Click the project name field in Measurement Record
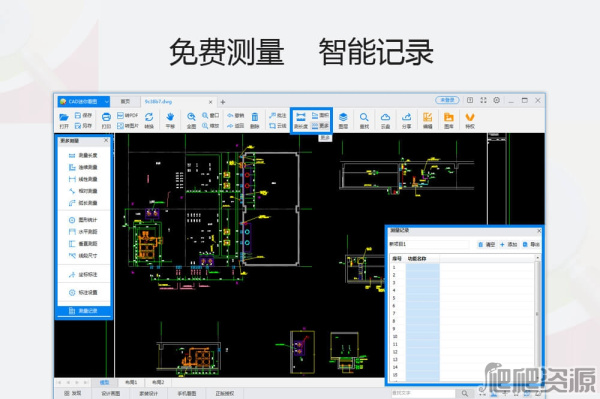Viewport: 600px width, 399px height. [x=429, y=244]
